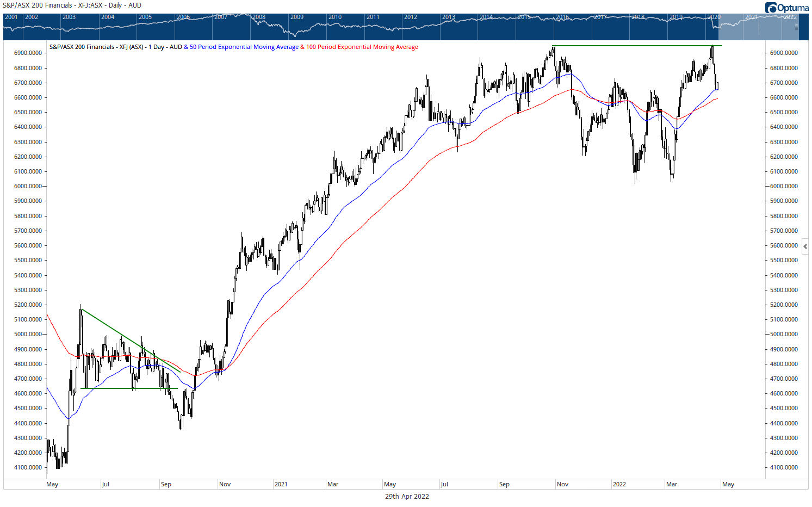Click 6000.0000 on the right price axis
The height and width of the screenshot is (507, 812).
[784, 186]
